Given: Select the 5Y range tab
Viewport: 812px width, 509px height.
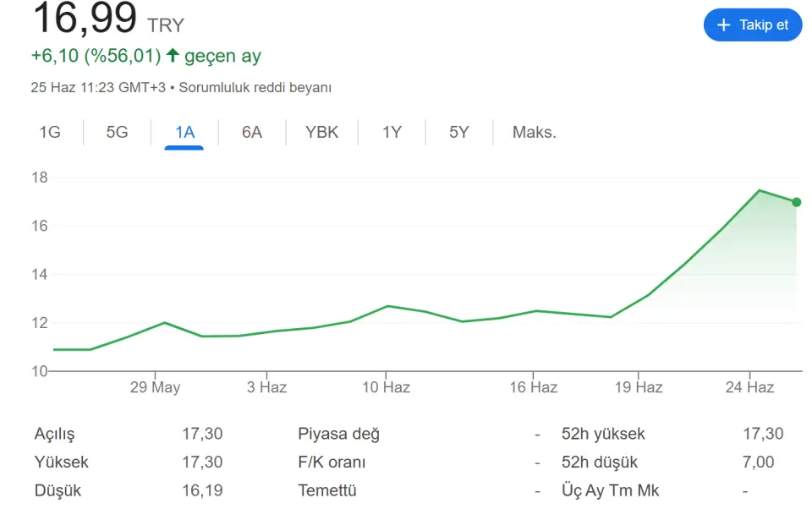Looking at the screenshot, I should tap(458, 132).
